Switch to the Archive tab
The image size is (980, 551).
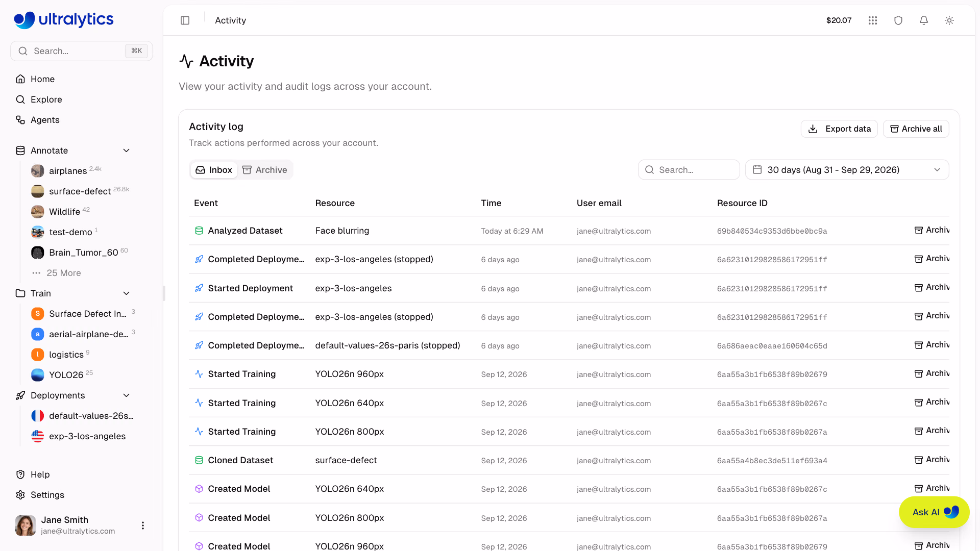pyautogui.click(x=264, y=170)
